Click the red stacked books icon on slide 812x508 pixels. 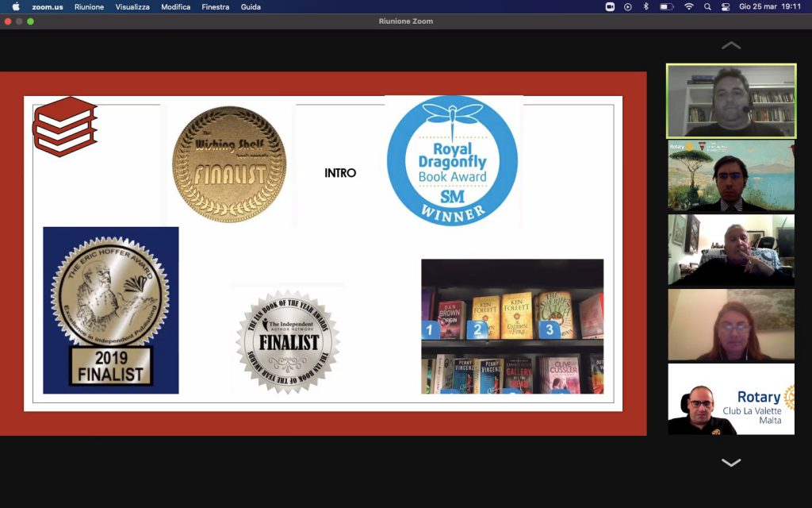65,126
